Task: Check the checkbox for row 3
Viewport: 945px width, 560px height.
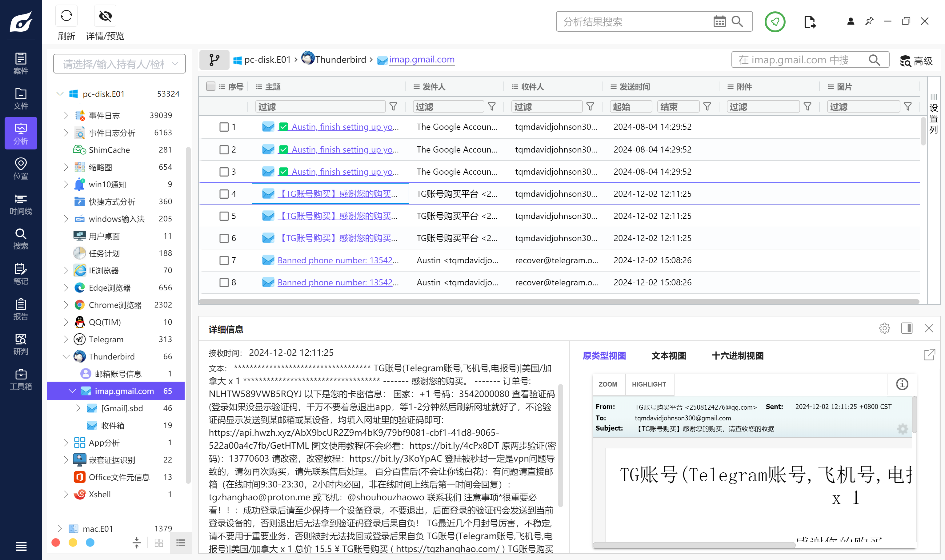Action: click(x=224, y=172)
